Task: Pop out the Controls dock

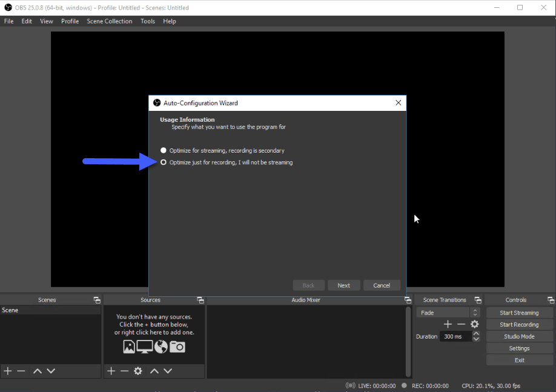Action: coord(551,300)
